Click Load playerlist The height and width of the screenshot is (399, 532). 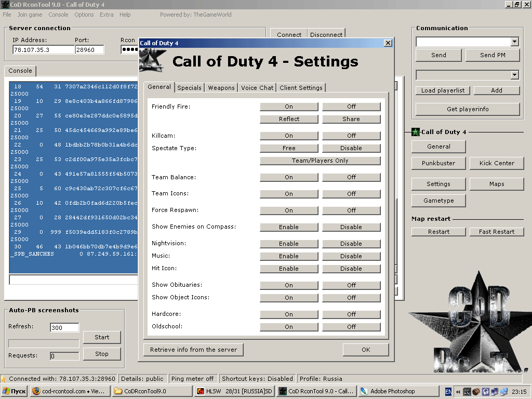click(x=443, y=90)
